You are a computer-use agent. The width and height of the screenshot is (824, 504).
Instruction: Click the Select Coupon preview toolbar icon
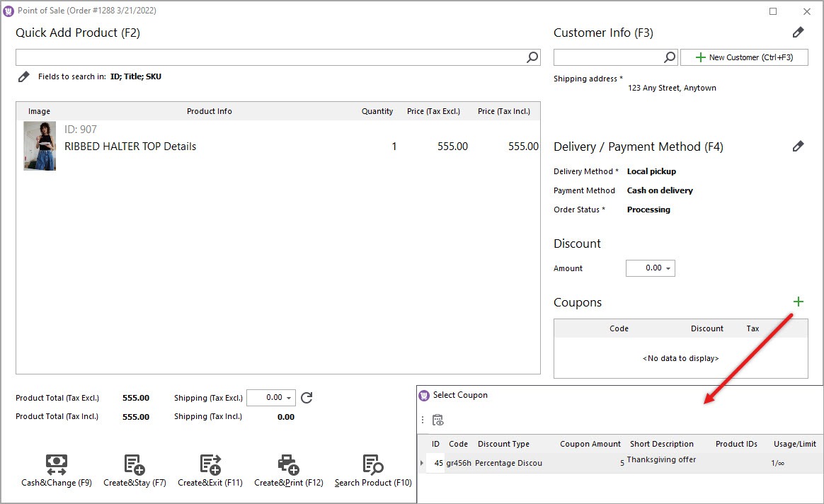coord(438,420)
